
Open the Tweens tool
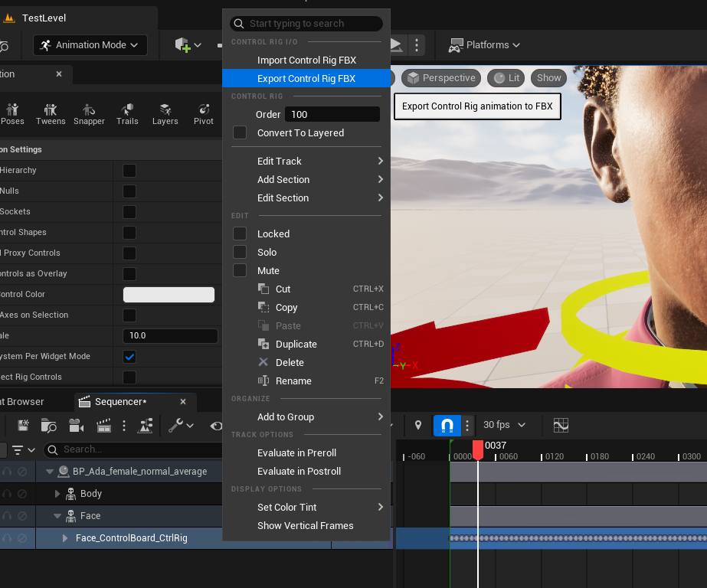[51, 113]
